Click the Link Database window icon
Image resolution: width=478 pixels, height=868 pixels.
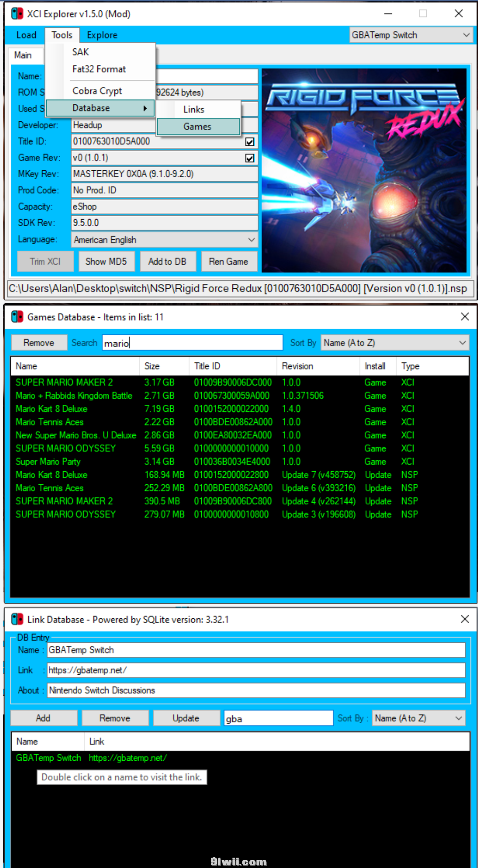point(17,619)
